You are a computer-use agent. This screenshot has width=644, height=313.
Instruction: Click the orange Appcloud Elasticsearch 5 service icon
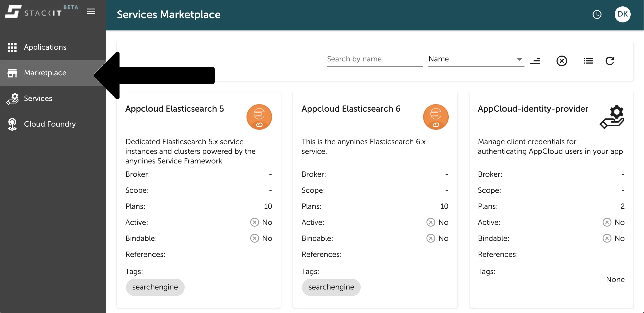tap(259, 117)
